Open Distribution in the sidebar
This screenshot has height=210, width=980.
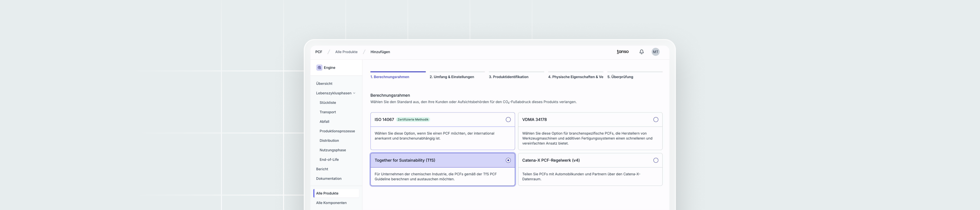click(329, 140)
